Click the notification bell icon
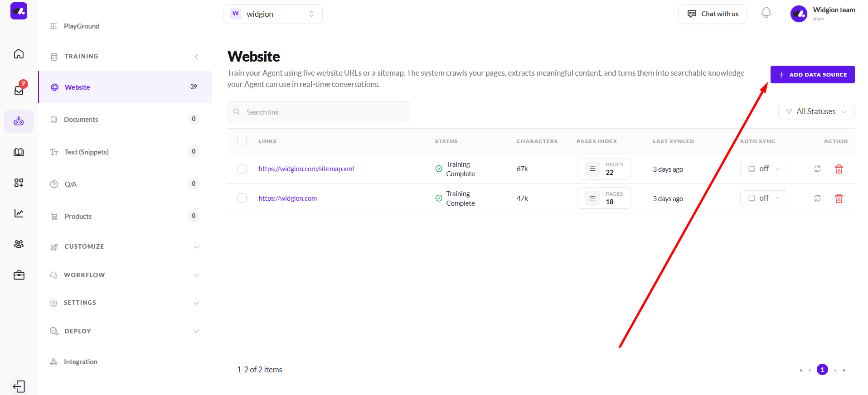 coord(766,13)
